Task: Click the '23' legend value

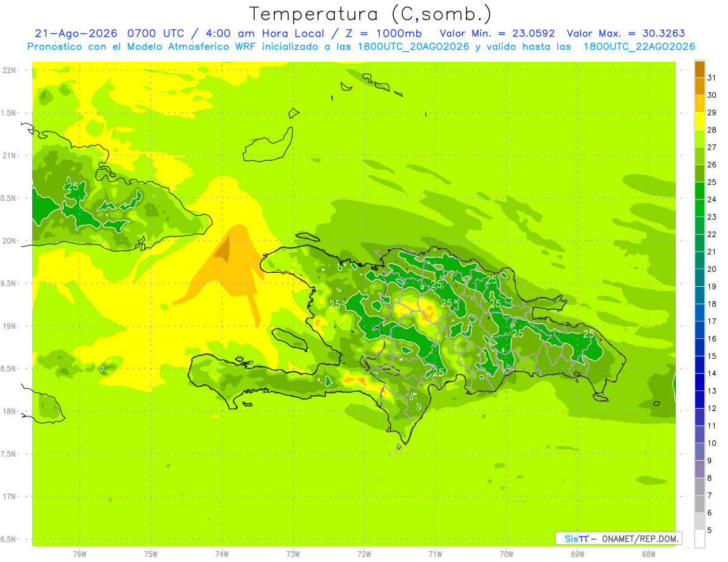Action: 712,216
